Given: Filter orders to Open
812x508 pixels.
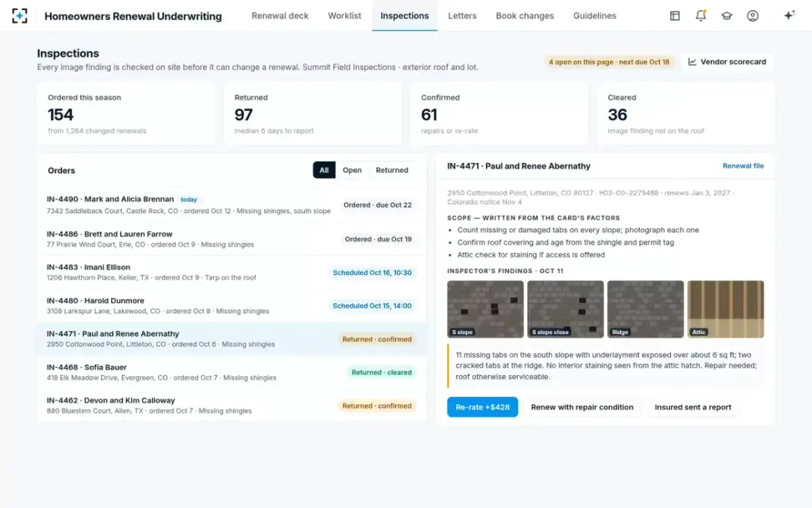Looking at the screenshot, I should point(352,170).
